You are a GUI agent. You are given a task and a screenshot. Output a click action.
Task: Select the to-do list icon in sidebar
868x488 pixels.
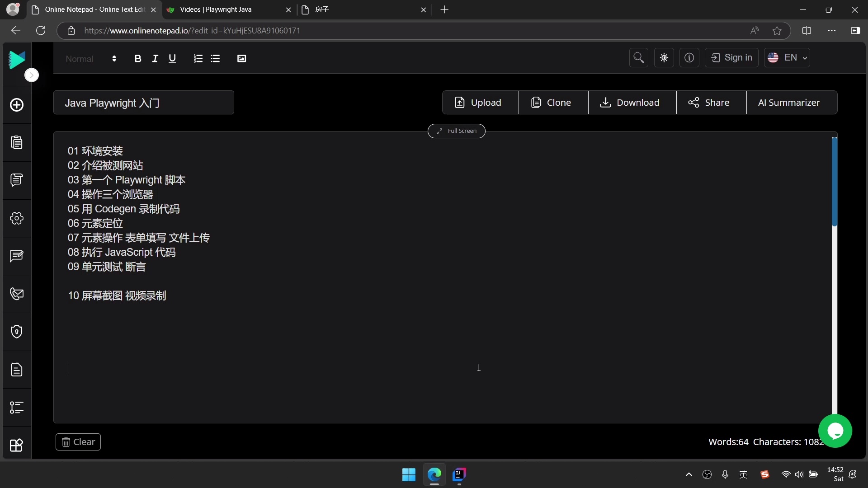(x=17, y=408)
